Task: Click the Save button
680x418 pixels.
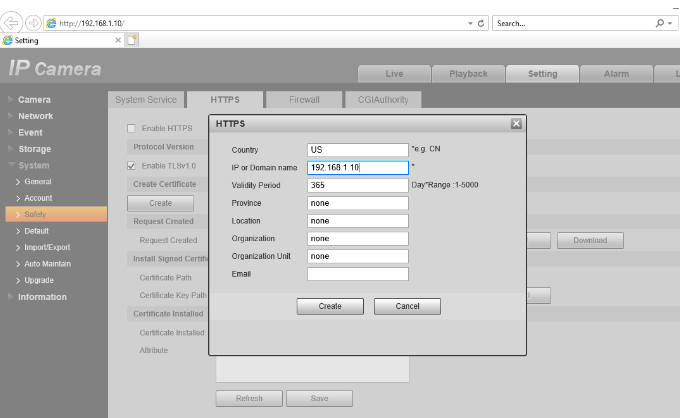Action: [x=319, y=398]
